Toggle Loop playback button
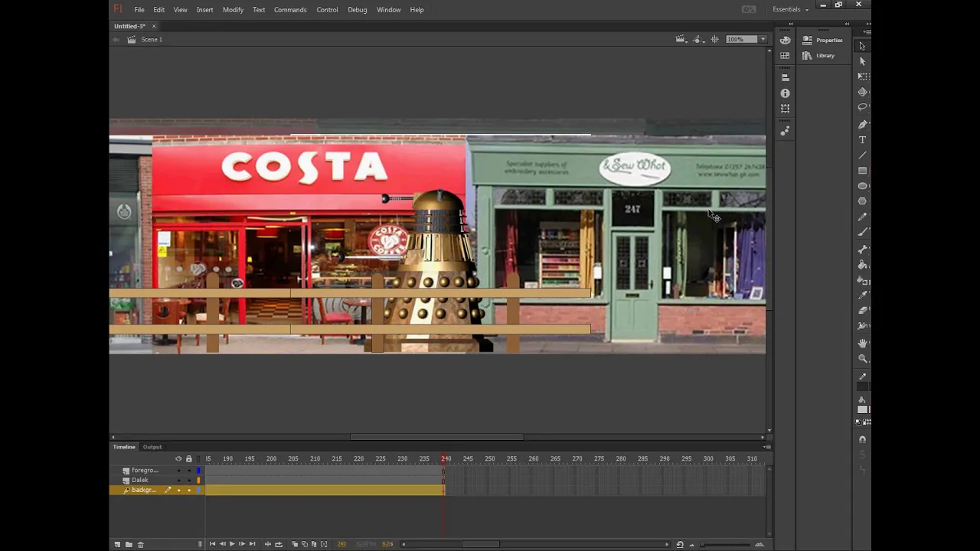 point(278,544)
